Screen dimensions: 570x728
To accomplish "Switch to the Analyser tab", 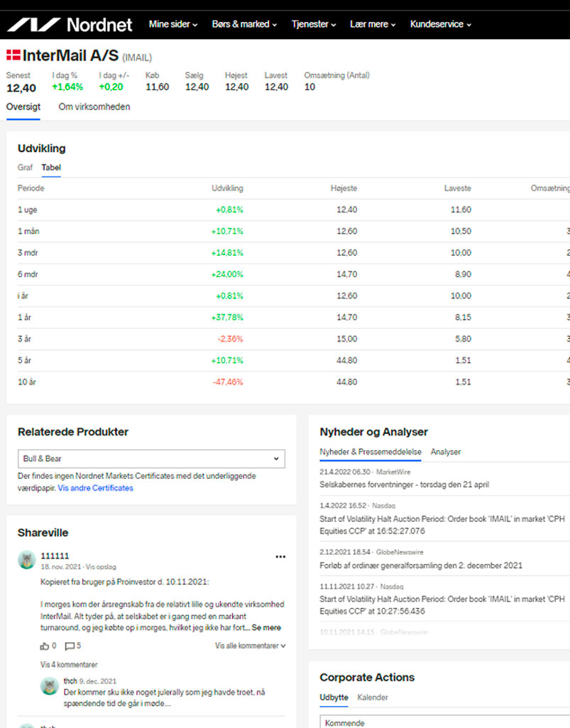I will (x=446, y=452).
